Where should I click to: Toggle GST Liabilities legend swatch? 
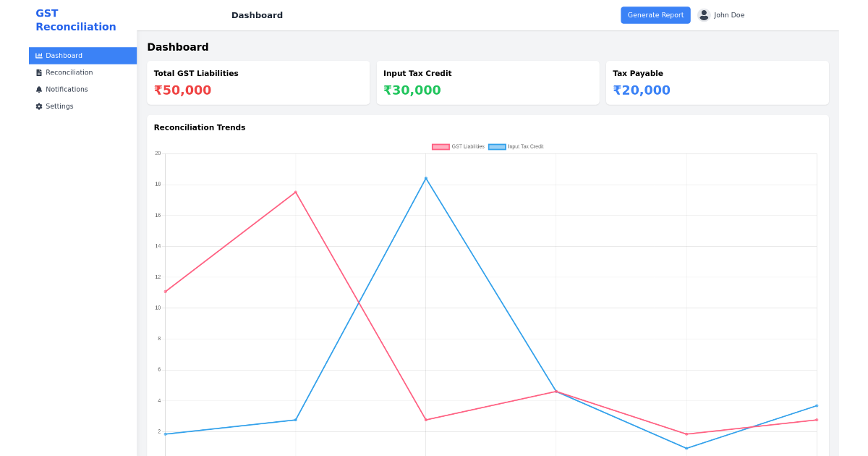pos(441,147)
